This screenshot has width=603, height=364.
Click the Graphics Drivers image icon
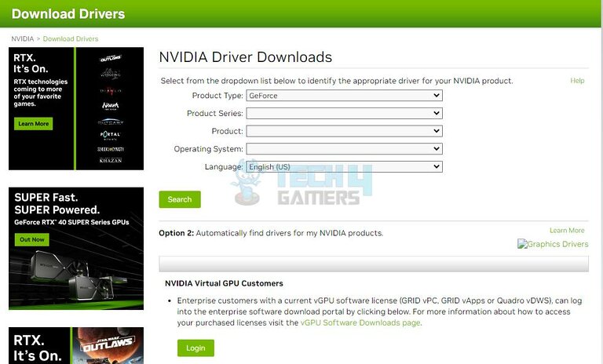click(x=553, y=244)
